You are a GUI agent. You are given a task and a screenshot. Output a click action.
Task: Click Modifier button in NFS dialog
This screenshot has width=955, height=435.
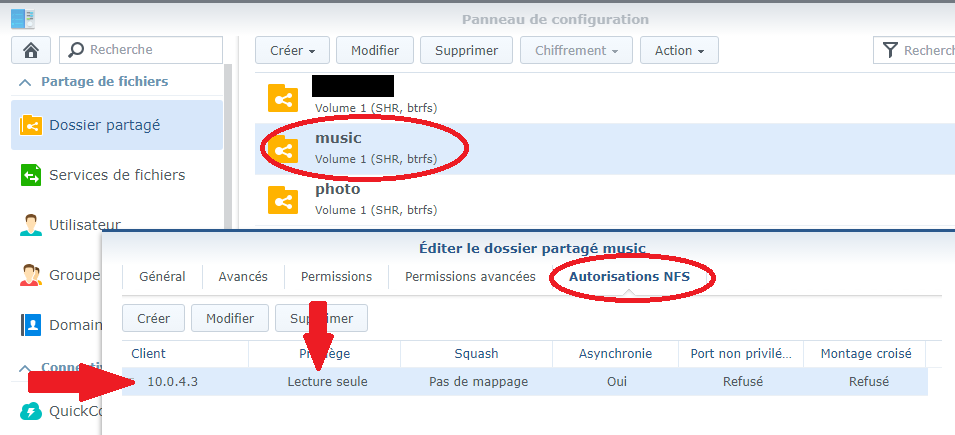(x=230, y=318)
